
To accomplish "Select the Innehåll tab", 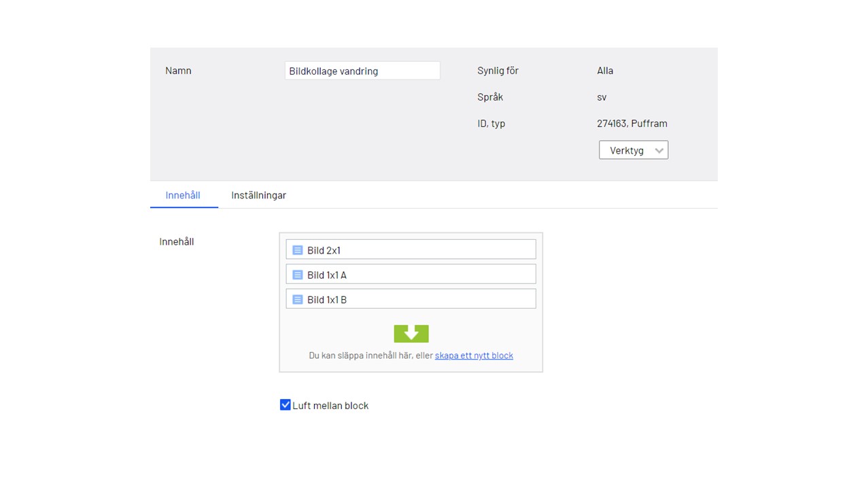I will pos(183,195).
